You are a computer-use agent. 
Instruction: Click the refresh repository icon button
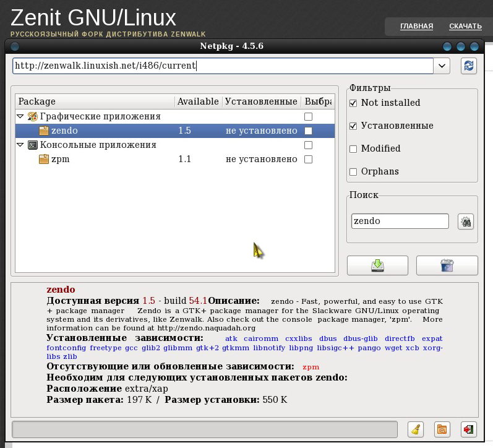point(468,66)
